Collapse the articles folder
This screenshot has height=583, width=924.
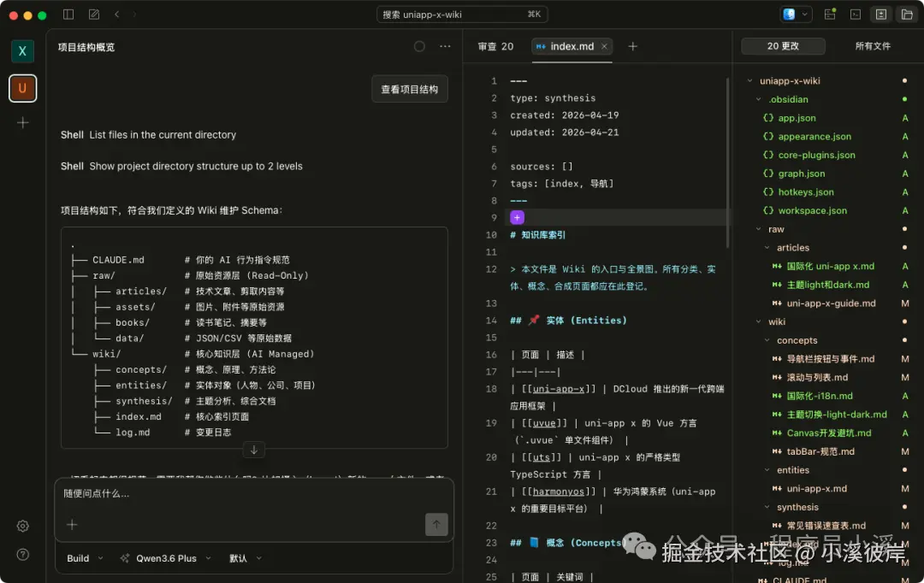[767, 248]
